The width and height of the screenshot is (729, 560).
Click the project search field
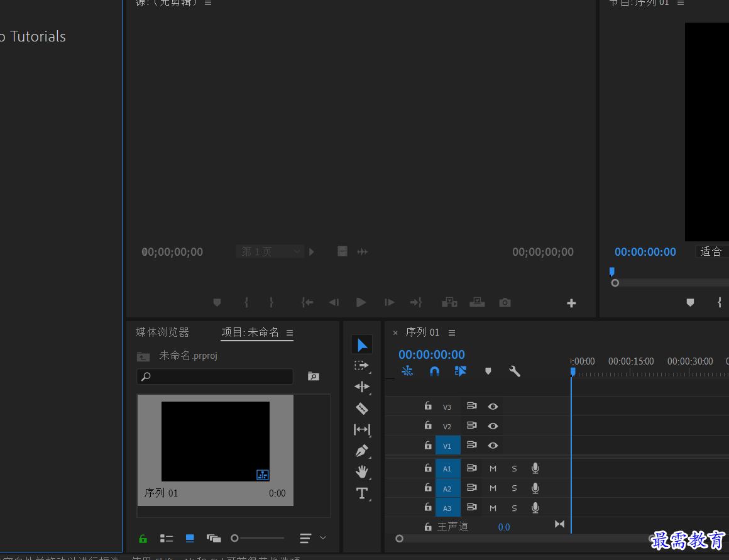(x=215, y=376)
